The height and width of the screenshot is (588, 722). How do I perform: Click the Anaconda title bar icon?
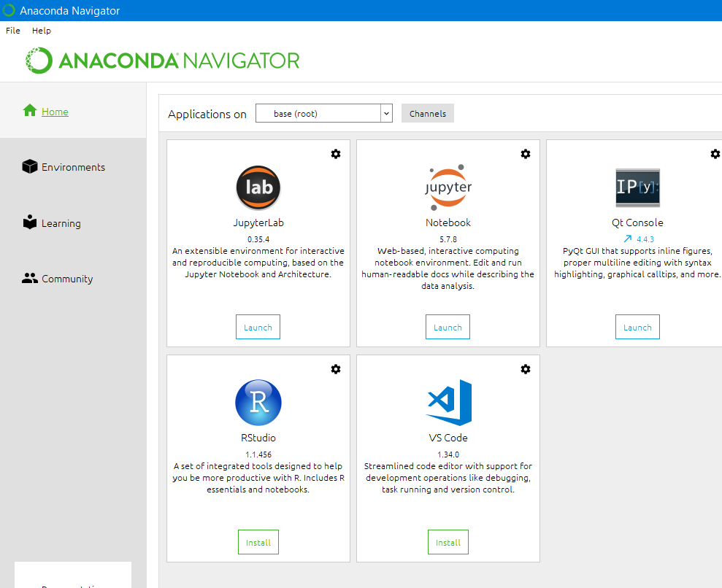[x=9, y=10]
